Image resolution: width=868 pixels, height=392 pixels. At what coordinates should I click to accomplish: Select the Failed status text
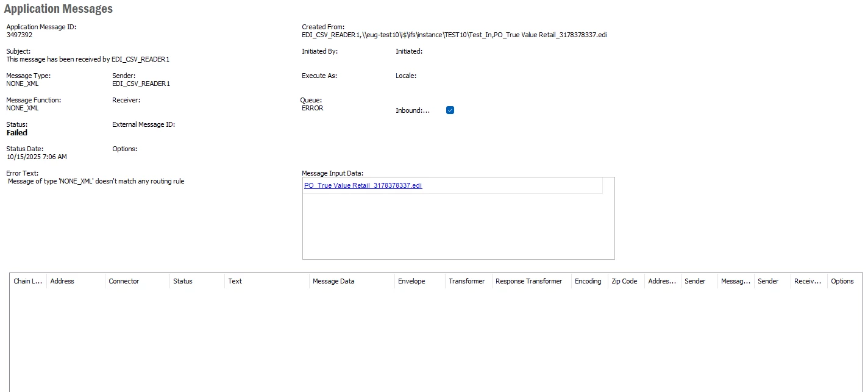coord(17,133)
